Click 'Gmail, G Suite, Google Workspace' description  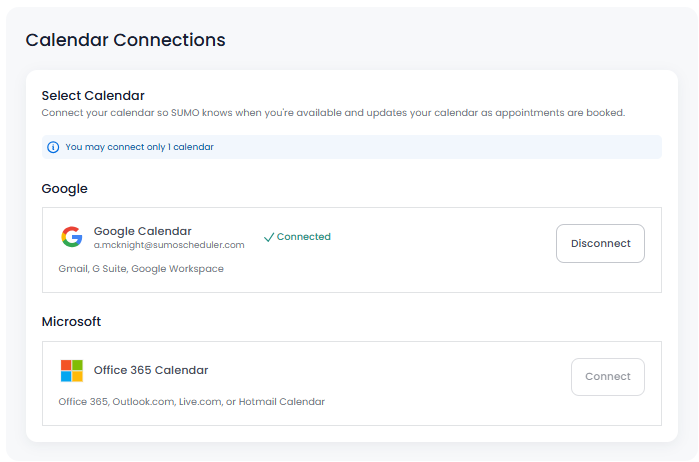click(141, 269)
